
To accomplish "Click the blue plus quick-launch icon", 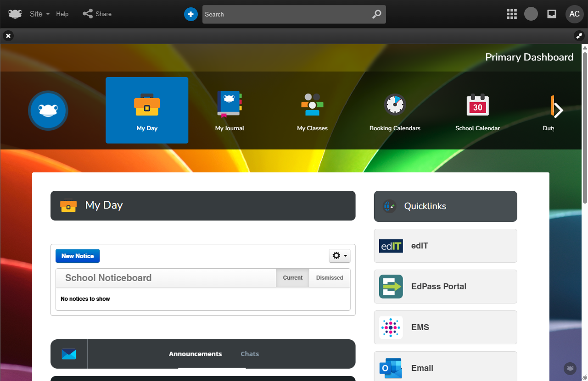I will [190, 14].
